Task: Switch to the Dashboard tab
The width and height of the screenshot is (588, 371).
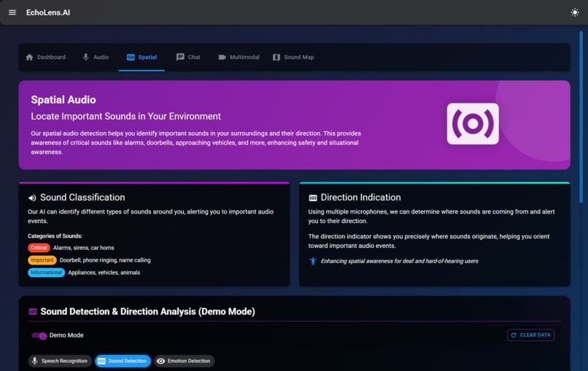Action: (45, 57)
